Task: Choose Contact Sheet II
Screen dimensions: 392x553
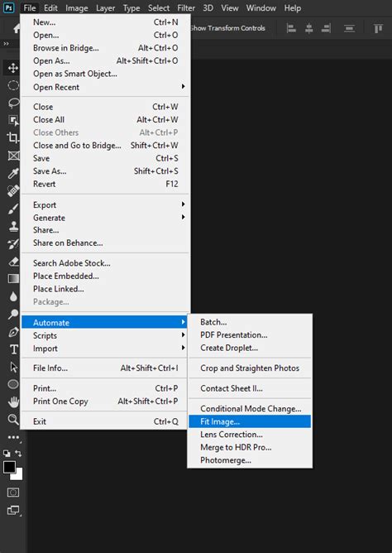Action: tap(250, 388)
